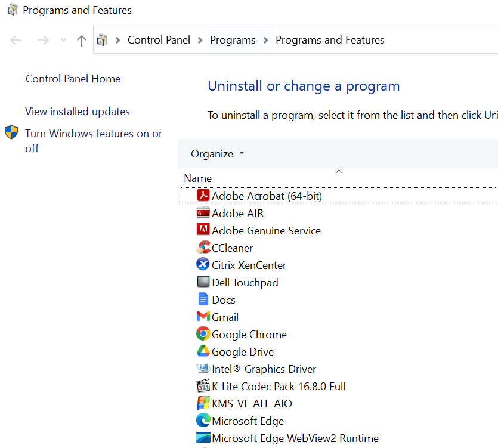This screenshot has height=448, width=498.
Task: Open the View installed updates link
Action: pyautogui.click(x=78, y=112)
